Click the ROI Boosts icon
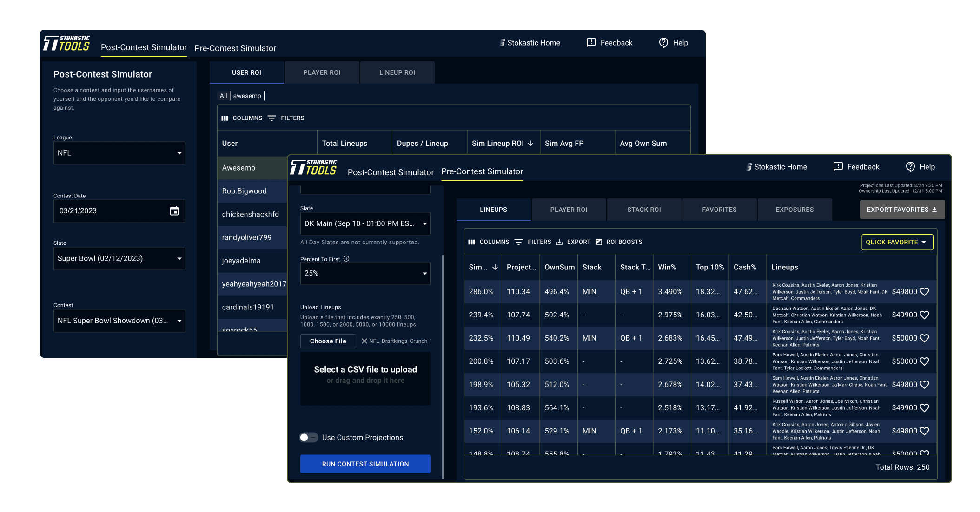980x512 pixels. click(599, 242)
